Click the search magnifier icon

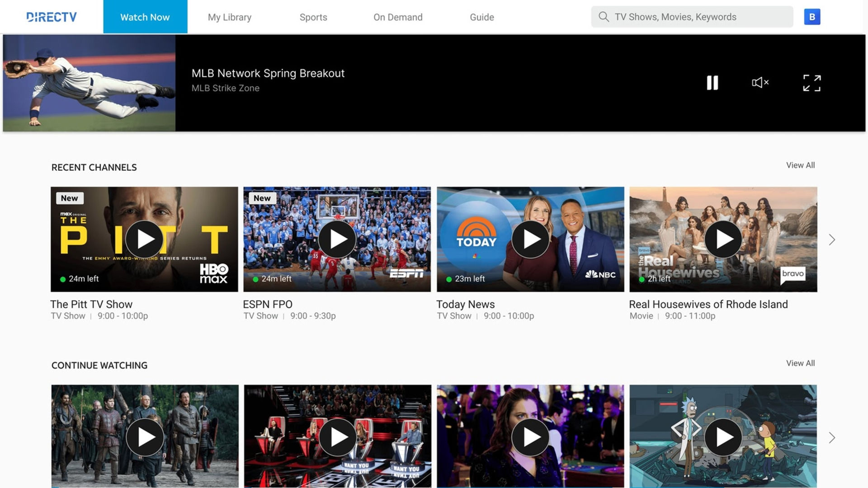(x=604, y=17)
